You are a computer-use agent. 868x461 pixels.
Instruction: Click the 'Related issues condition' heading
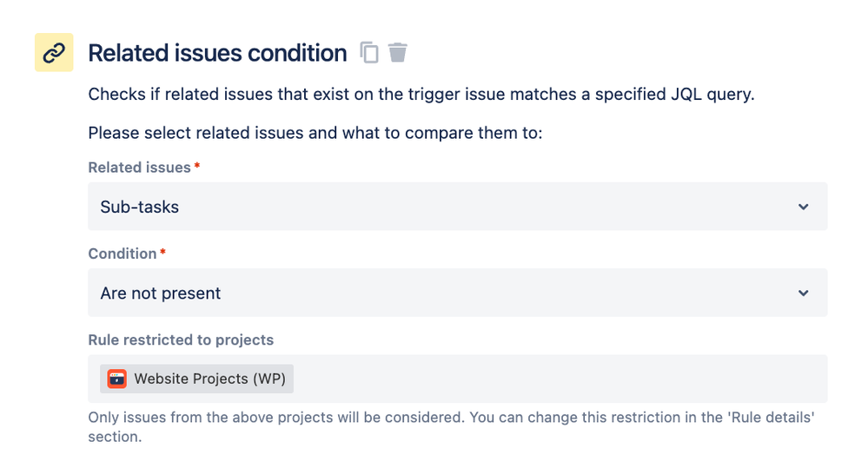pos(217,53)
